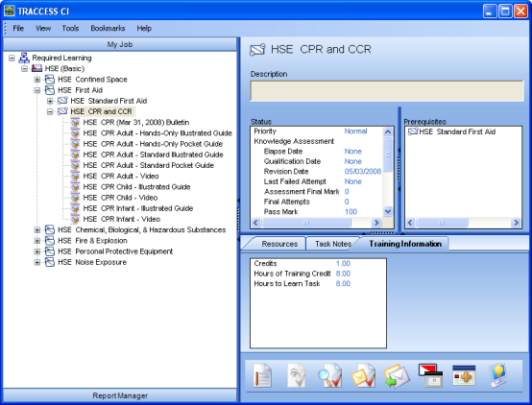Click the Chemical, Biological & Hazardous Substances node icon
The image size is (532, 405).
tap(50, 230)
